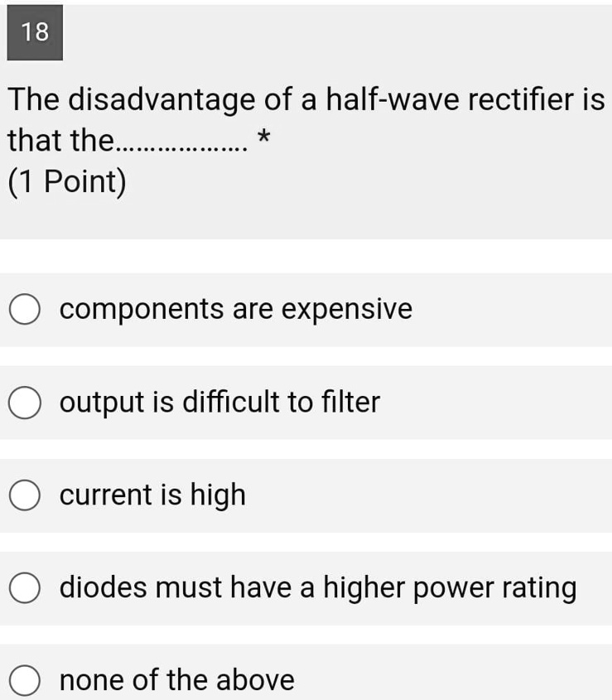
Task: Select the 'none of the above' radio button
Action: 26,681
